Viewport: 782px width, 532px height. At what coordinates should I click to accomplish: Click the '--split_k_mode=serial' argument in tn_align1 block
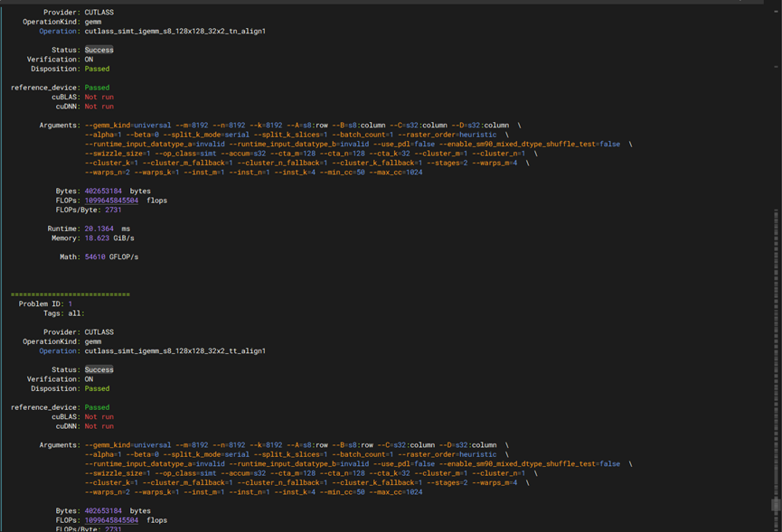coord(206,135)
